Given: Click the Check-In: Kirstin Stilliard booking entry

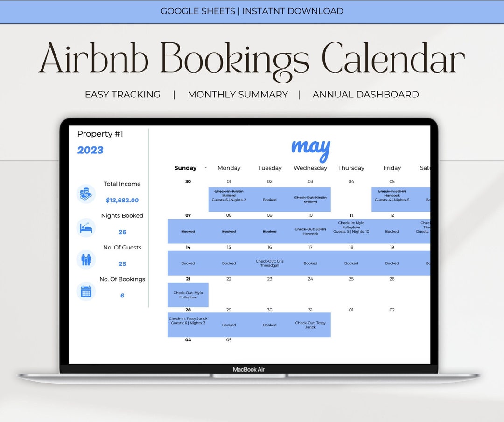Looking at the screenshot, I should [229, 195].
